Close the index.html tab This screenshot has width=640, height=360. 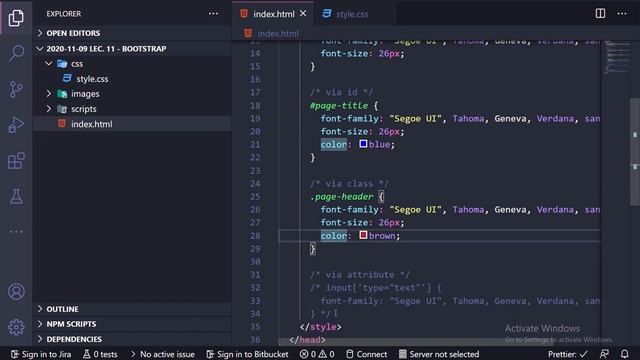(303, 13)
